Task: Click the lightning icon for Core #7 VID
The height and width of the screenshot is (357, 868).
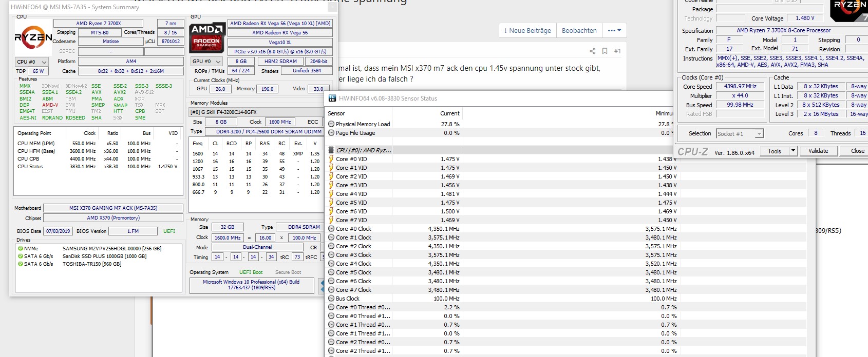Action: (331, 220)
